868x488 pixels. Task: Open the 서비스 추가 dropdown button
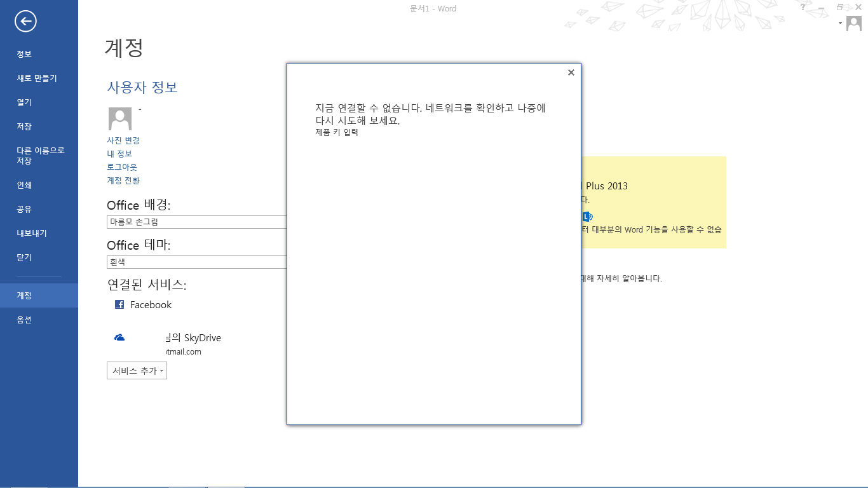[x=137, y=370]
